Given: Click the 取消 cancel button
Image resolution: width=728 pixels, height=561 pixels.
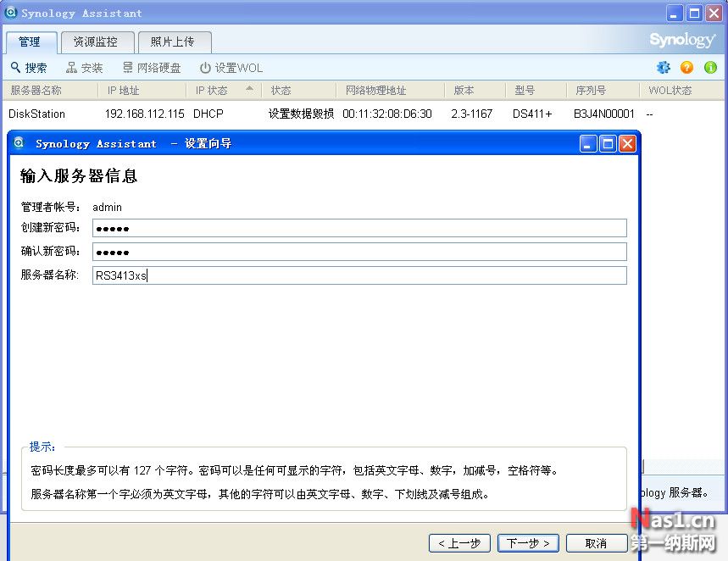Looking at the screenshot, I should (596, 543).
